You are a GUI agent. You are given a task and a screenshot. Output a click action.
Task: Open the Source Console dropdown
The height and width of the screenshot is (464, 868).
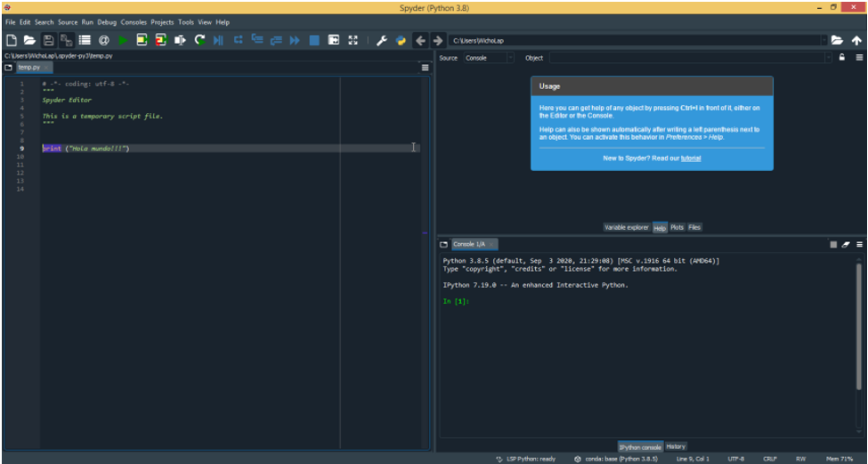tap(488, 58)
